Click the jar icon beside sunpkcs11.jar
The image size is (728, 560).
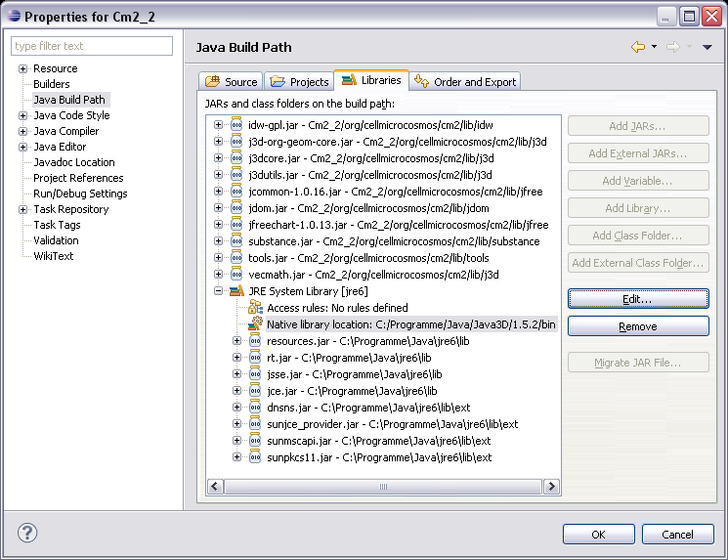point(255,457)
